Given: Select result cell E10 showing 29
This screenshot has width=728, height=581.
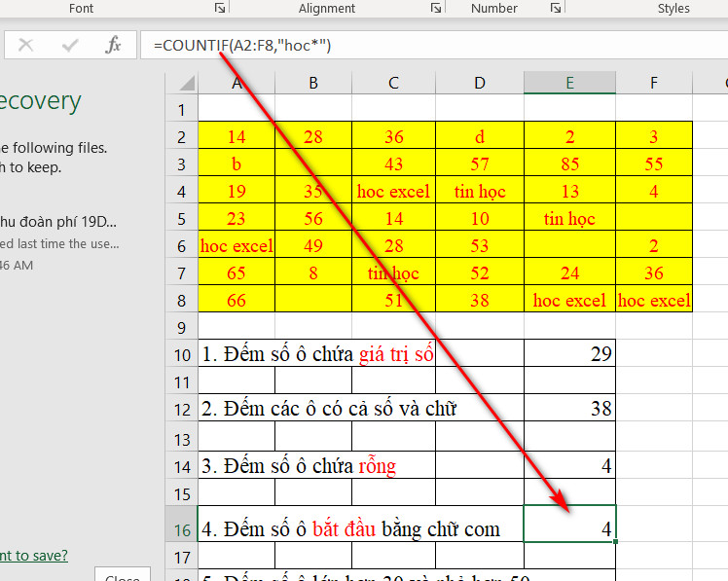Looking at the screenshot, I should (x=569, y=354).
